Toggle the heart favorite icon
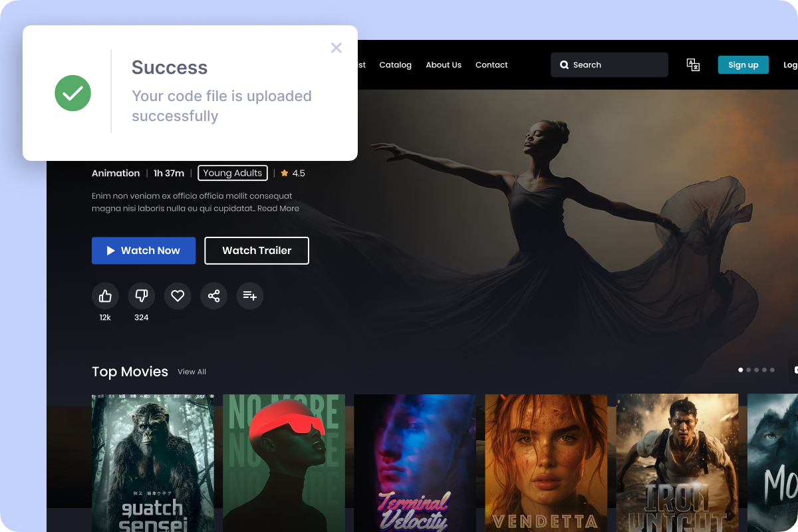The image size is (798, 532). (x=178, y=296)
